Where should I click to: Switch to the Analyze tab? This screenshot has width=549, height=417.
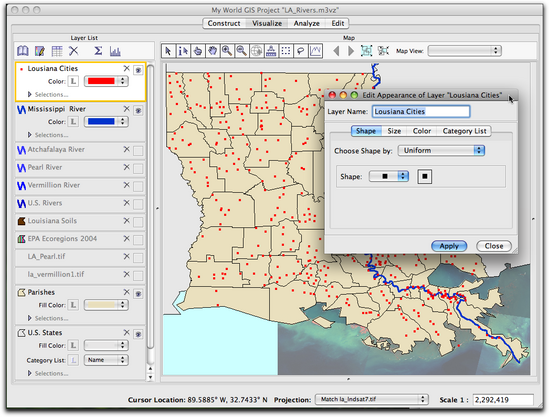pos(306,23)
